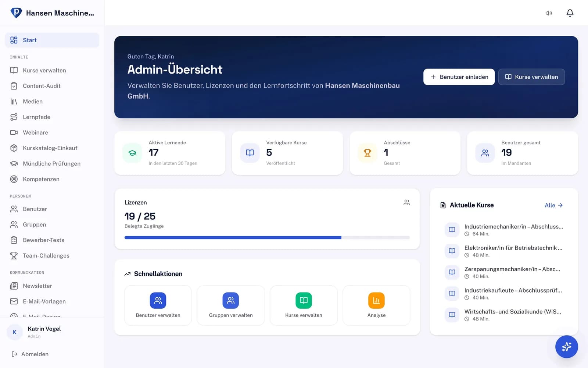Screen dimensions: 588x368
Task: Click the Lizenzen usage progress bar
Action: pyautogui.click(x=267, y=238)
